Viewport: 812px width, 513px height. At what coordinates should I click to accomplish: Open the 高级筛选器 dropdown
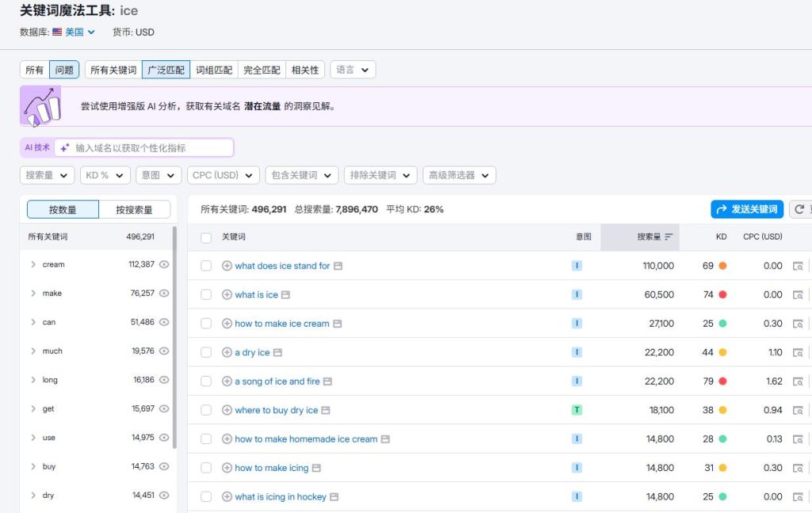click(459, 175)
